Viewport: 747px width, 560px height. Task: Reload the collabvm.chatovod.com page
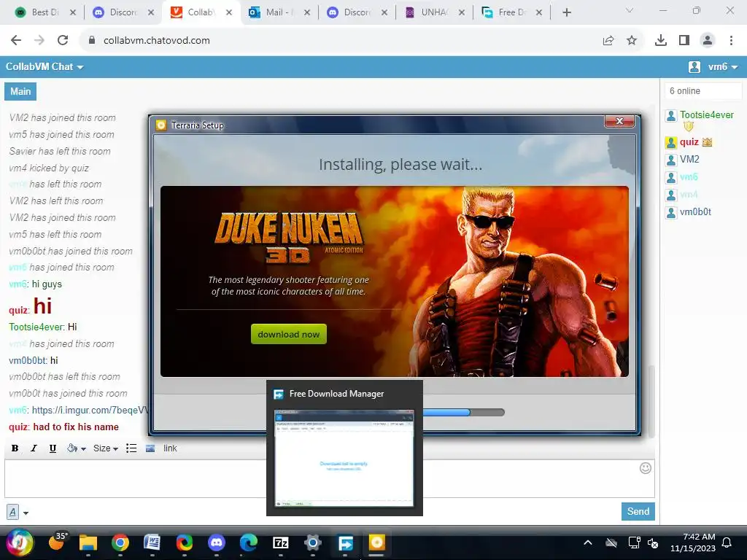[63, 41]
